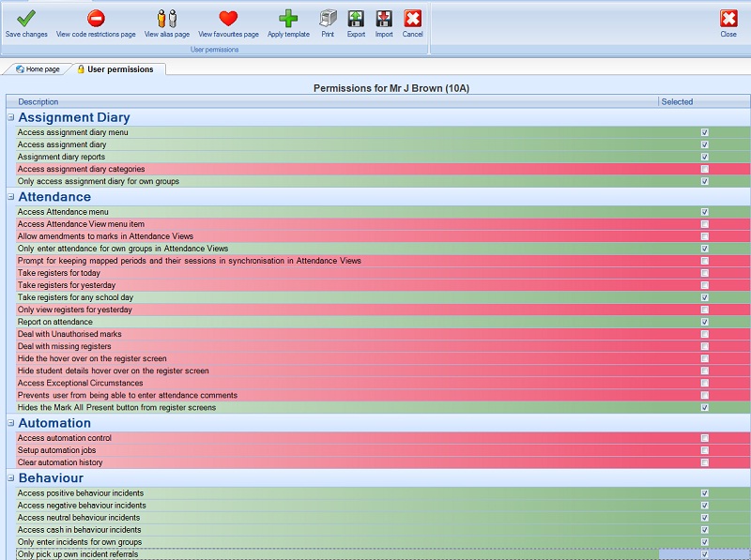Enable Access assignment diary categories checkbox
The height and width of the screenshot is (560, 751).
coord(705,169)
